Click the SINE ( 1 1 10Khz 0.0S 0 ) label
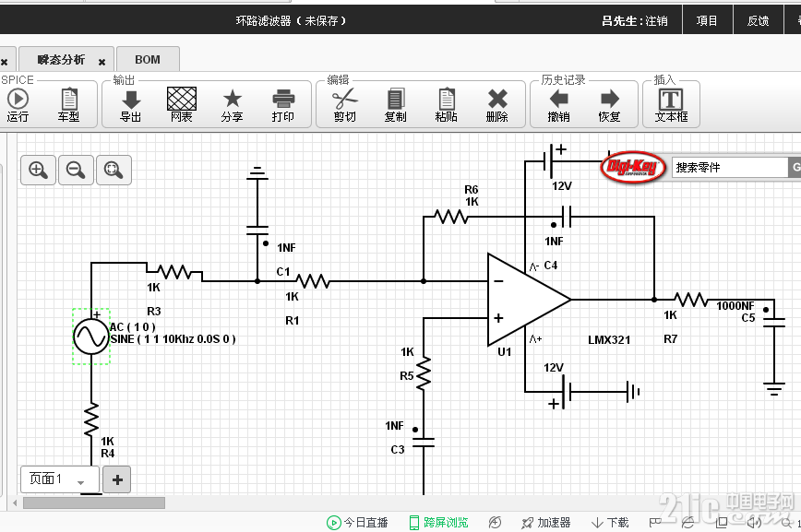The width and height of the screenshot is (801, 532). pos(173,339)
